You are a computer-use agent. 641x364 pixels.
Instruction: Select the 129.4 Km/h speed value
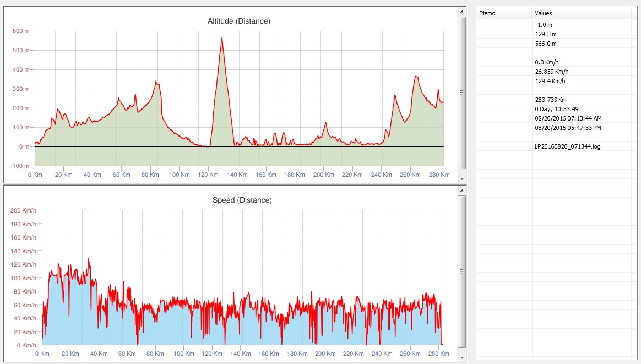[x=550, y=81]
